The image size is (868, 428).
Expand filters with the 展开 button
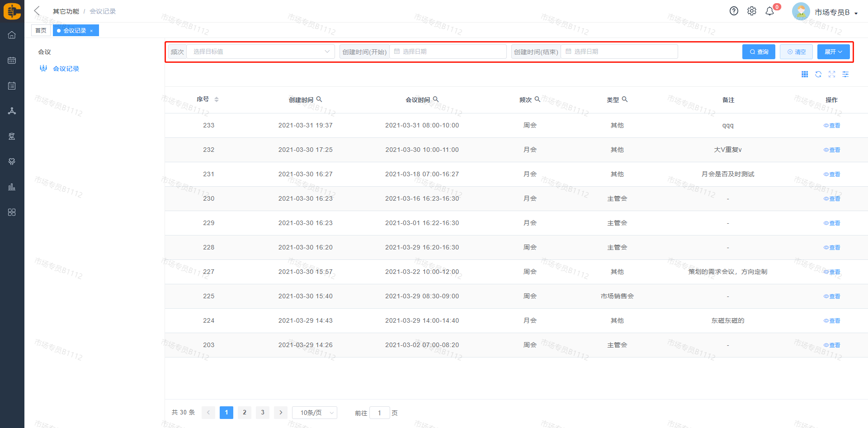click(833, 52)
